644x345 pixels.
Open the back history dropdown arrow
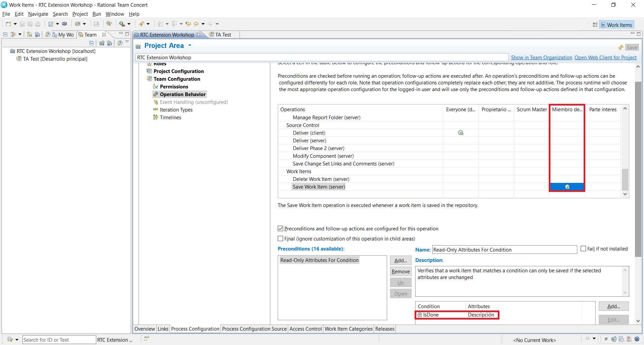203,24
